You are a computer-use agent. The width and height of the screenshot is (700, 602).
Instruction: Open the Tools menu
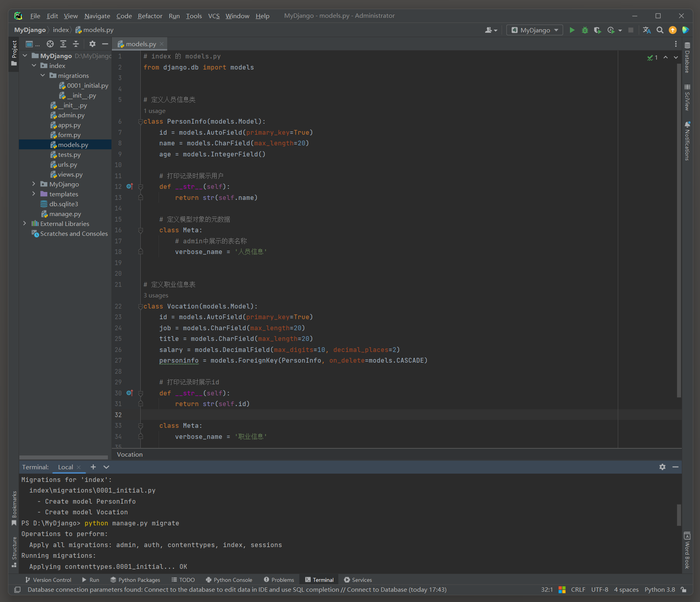pyautogui.click(x=194, y=16)
